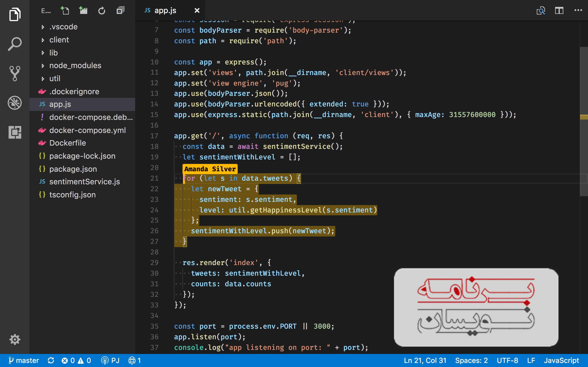Open the Debug view in the activity bar
Screen dimensions: 588x367
pyautogui.click(x=14, y=103)
